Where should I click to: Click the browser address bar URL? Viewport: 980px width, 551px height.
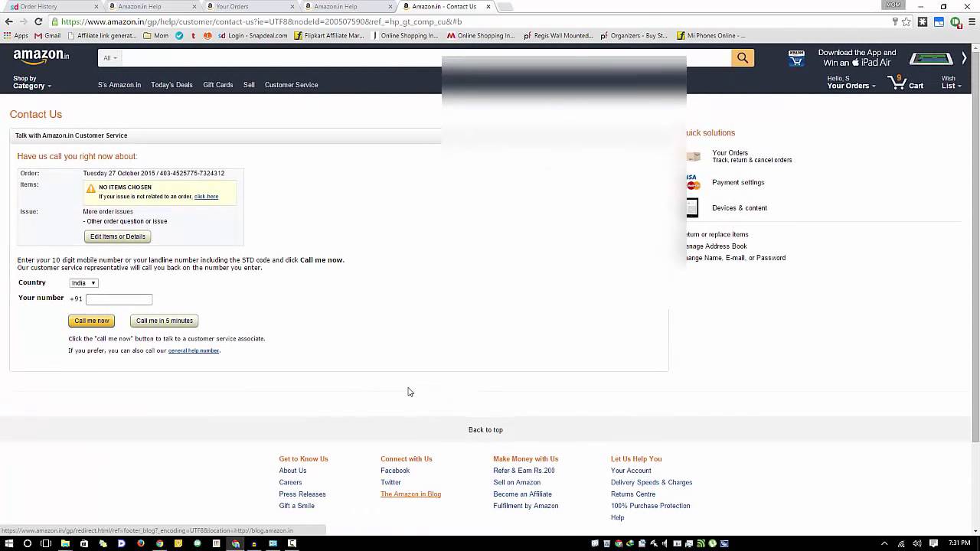click(260, 21)
